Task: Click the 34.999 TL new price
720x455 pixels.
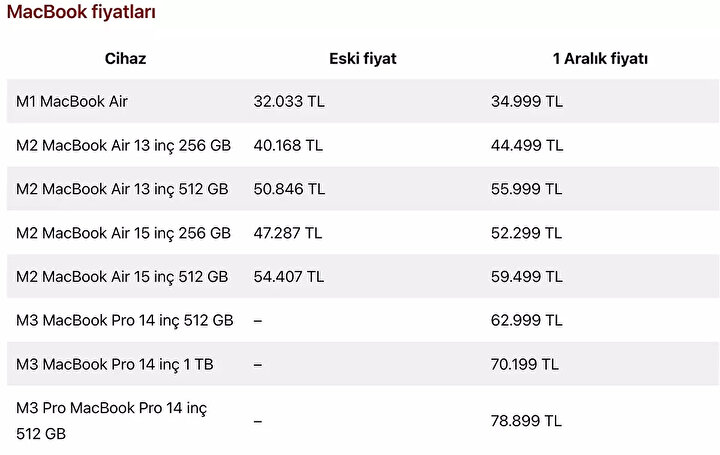Action: click(527, 101)
